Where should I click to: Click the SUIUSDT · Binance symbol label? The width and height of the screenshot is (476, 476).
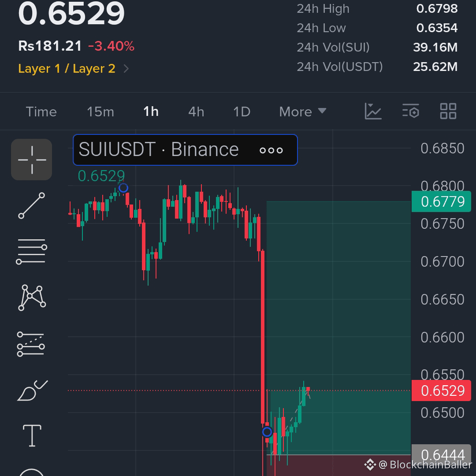click(159, 149)
